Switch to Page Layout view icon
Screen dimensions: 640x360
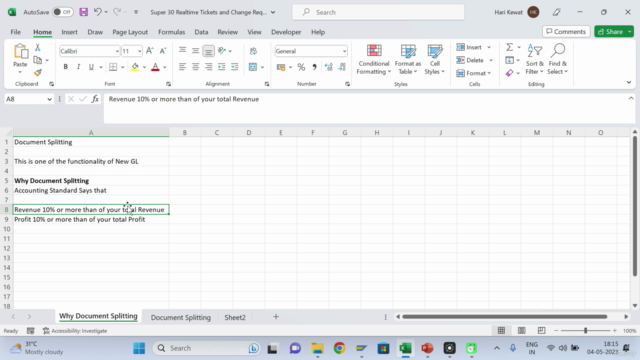522,330
